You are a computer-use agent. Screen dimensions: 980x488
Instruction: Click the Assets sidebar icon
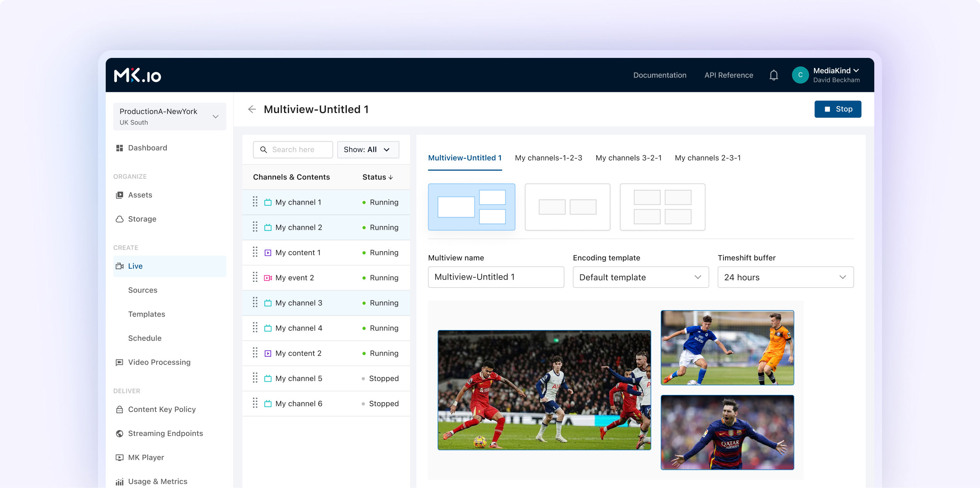coord(120,195)
